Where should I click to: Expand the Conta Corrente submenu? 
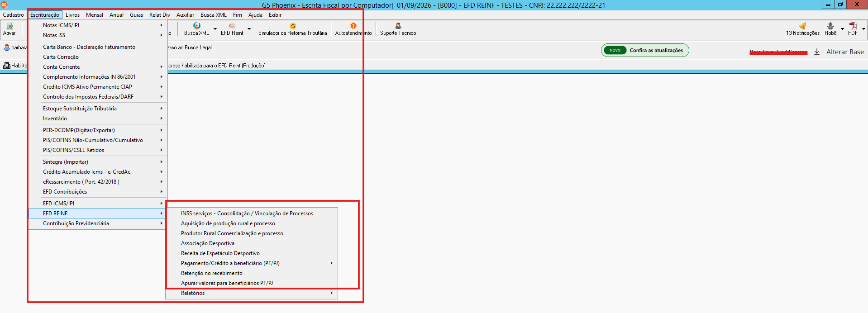[x=161, y=67]
